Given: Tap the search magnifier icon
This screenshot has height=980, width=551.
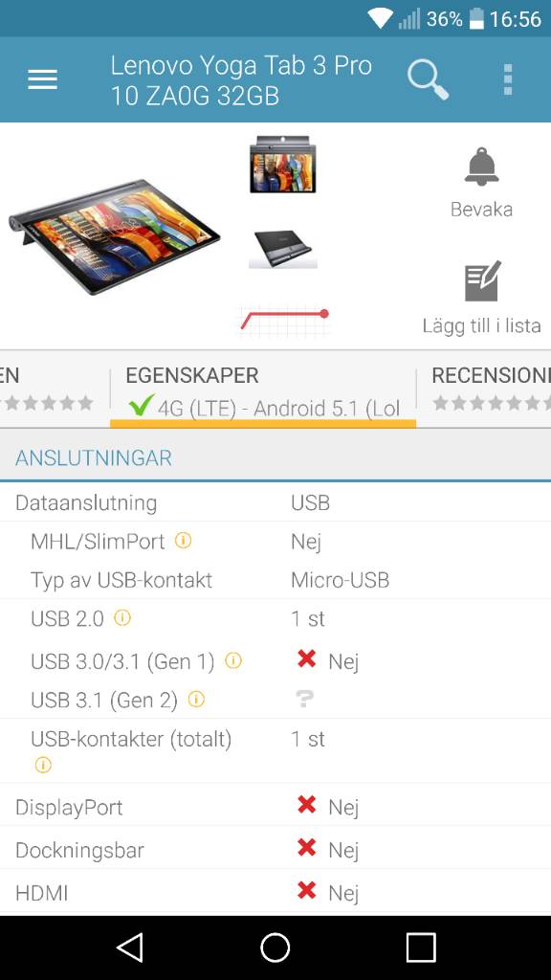Looking at the screenshot, I should [x=428, y=79].
